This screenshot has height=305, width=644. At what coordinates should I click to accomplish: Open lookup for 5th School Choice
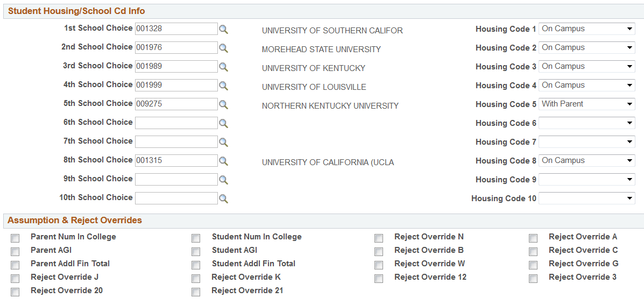pyautogui.click(x=223, y=105)
